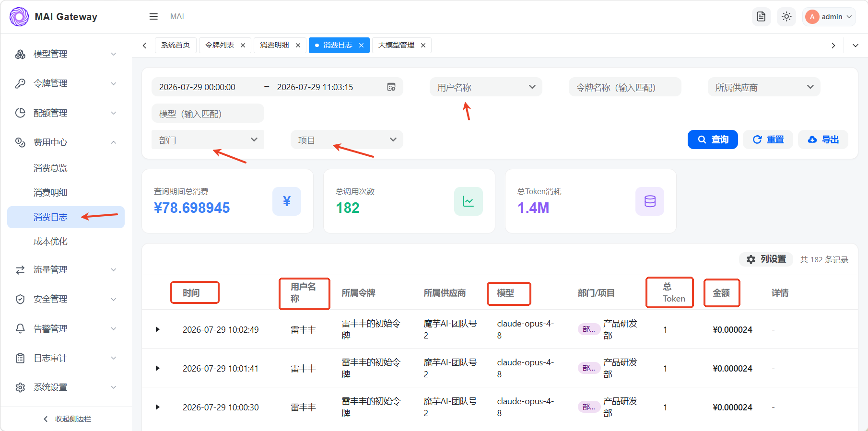Open the date range calendar icon
The height and width of the screenshot is (431, 868).
tap(391, 87)
